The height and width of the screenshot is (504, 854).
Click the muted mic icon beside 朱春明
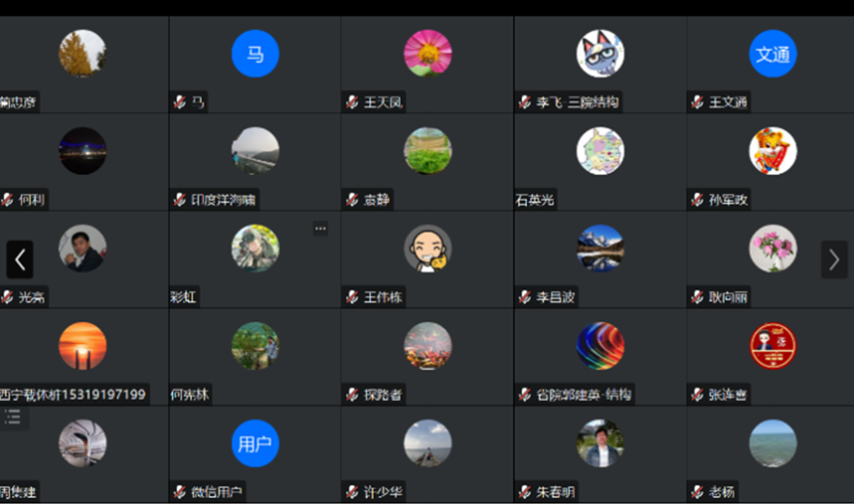pyautogui.click(x=525, y=492)
